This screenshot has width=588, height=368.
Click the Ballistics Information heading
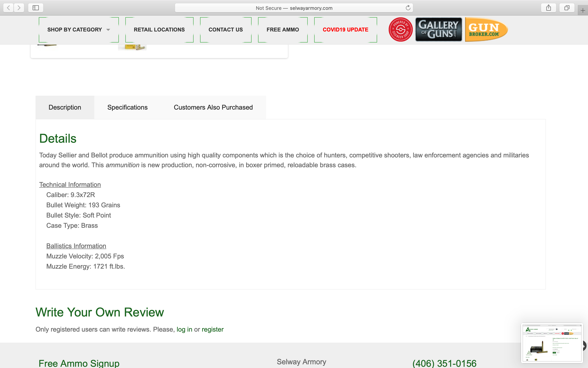76,246
